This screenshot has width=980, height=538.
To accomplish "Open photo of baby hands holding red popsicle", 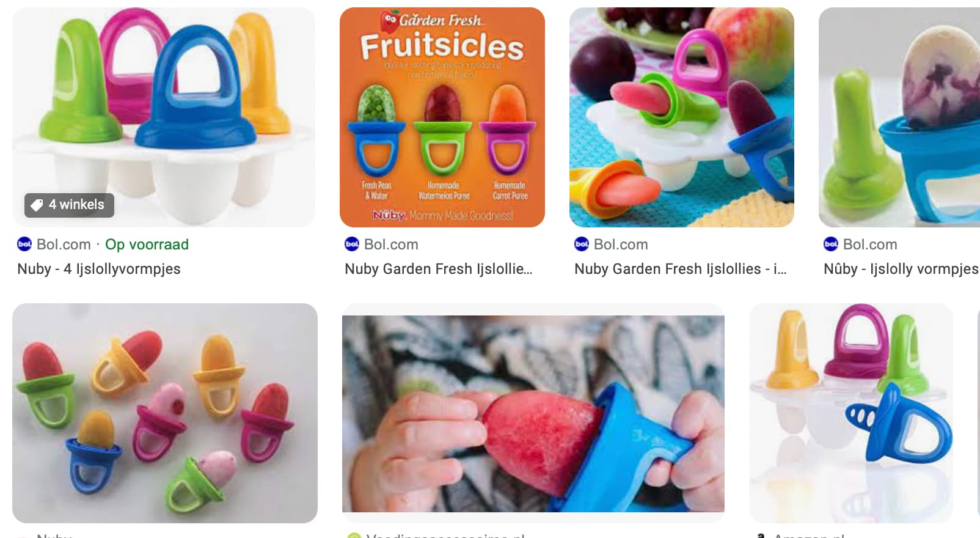I will (533, 413).
